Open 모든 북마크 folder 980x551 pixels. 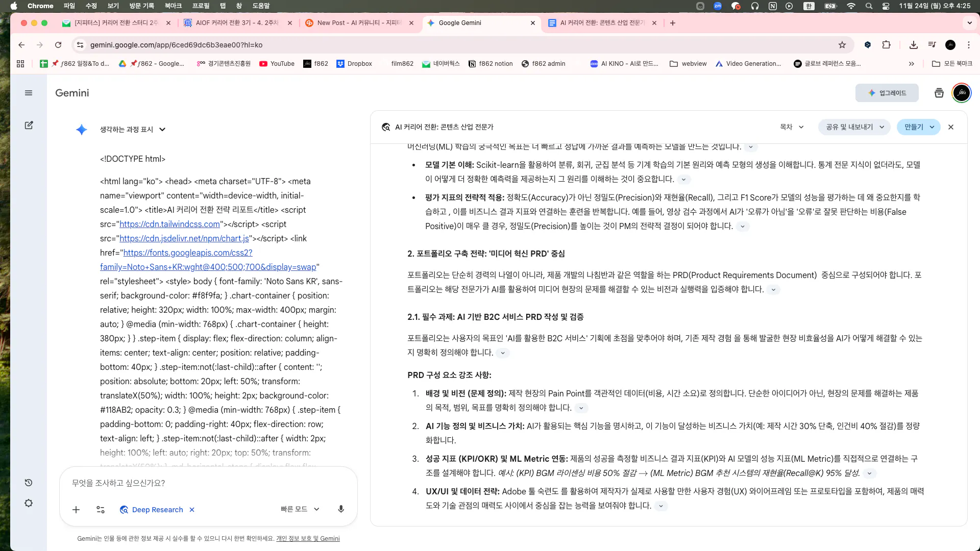952,64
